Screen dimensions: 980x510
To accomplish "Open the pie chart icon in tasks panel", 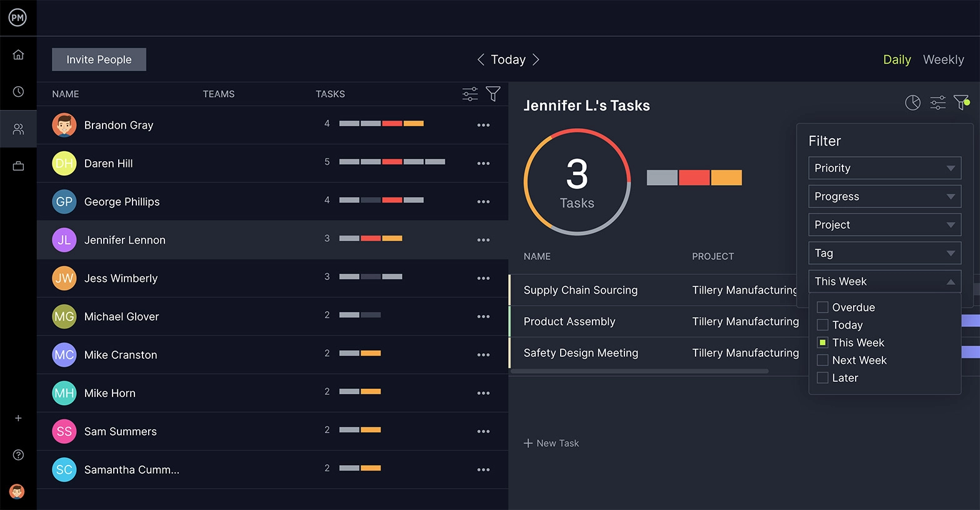I will [912, 103].
